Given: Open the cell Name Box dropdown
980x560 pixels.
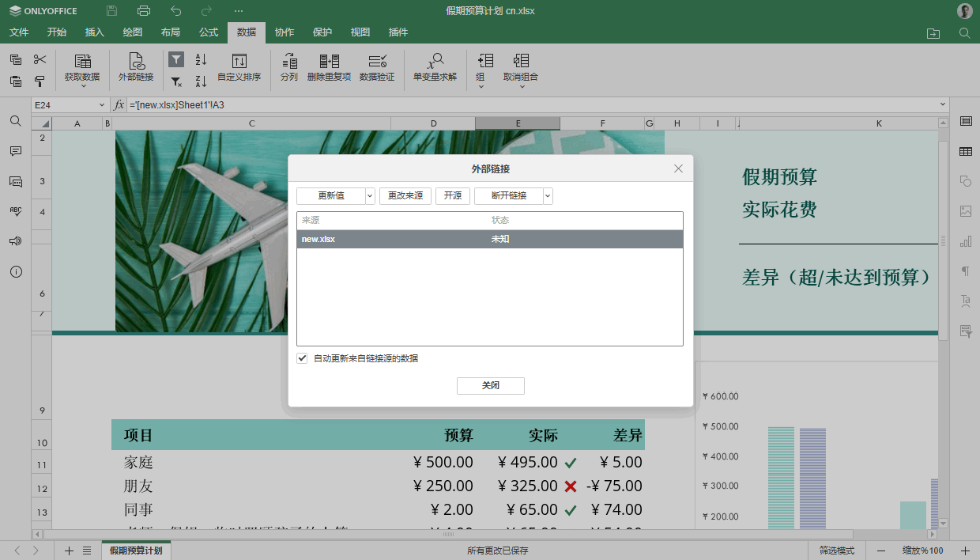Looking at the screenshot, I should [101, 104].
